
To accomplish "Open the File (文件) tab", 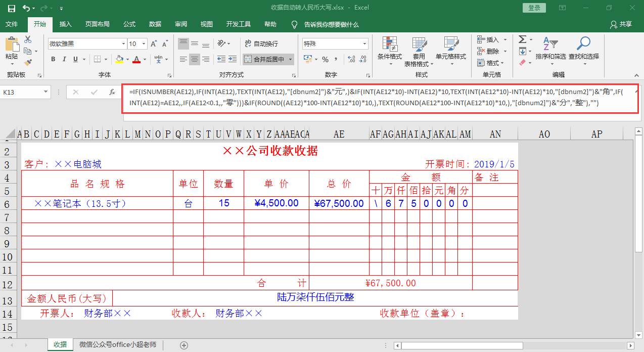I will coord(12,24).
